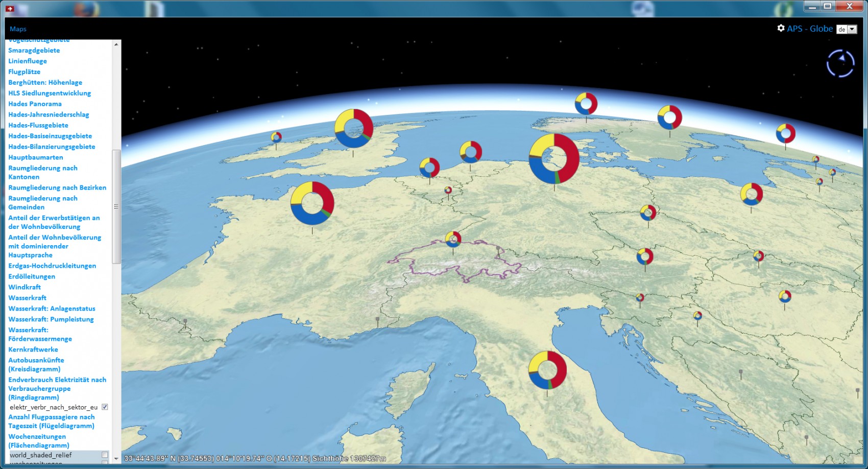
Task: Open Raumgliederung nach Kantonen map
Action: 43,172
